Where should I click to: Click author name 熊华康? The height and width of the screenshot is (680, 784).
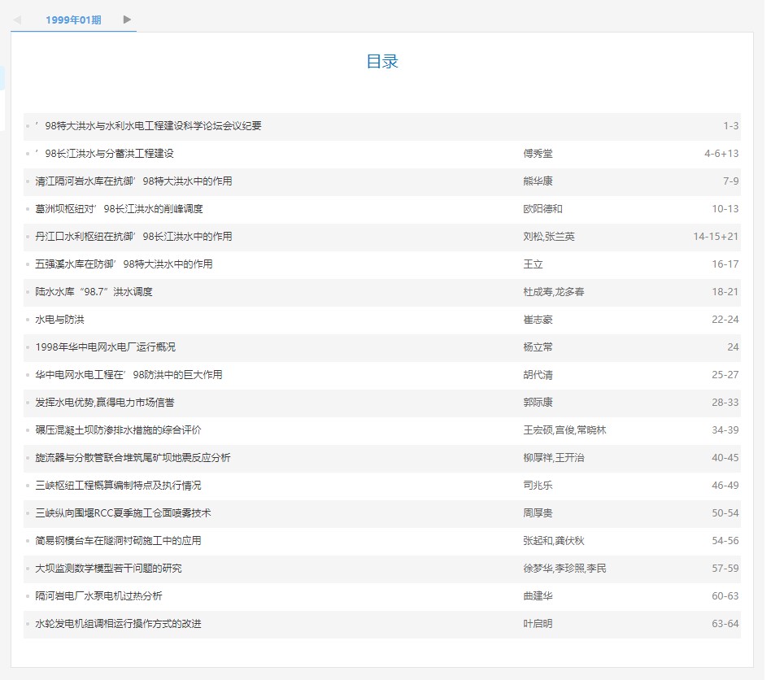(x=538, y=181)
